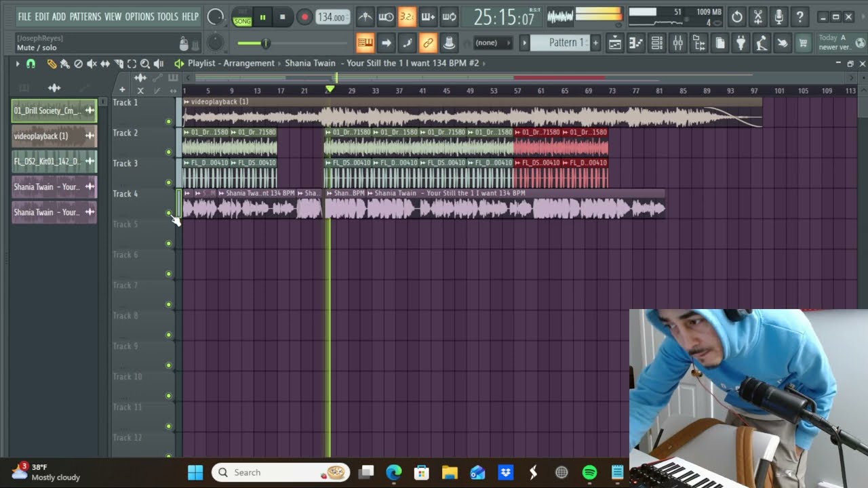This screenshot has width=868, height=488.
Task: Select the Slice tool
Action: 119,64
